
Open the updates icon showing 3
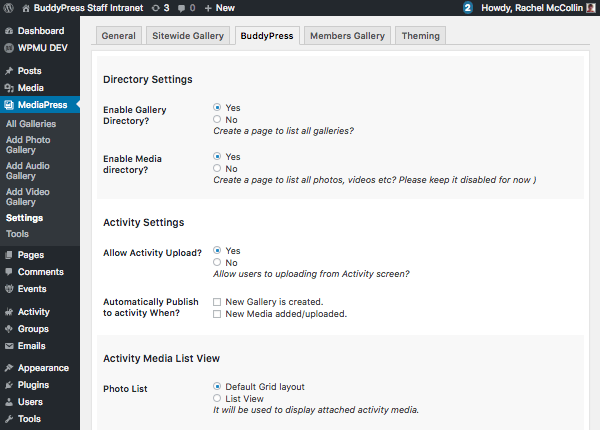point(155,8)
